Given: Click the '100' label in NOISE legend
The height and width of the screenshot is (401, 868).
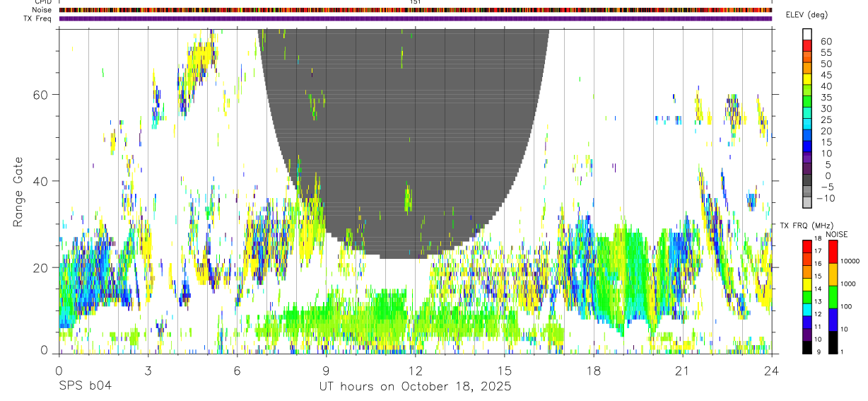Looking at the screenshot, I should click(x=846, y=306).
